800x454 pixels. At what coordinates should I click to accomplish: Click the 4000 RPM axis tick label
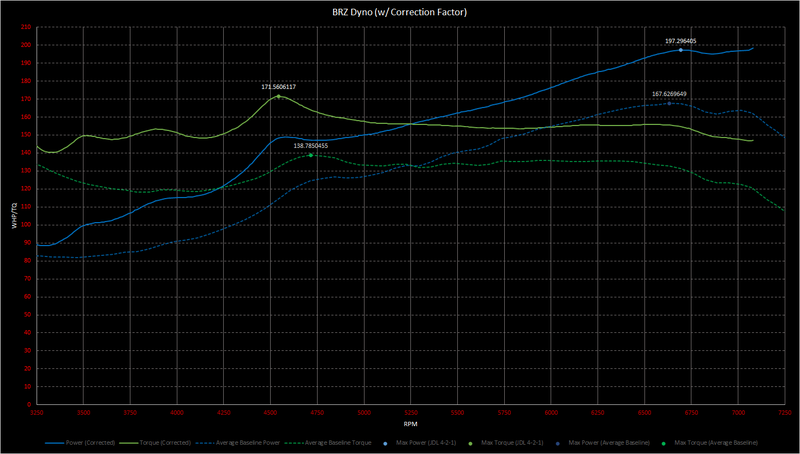click(x=177, y=412)
